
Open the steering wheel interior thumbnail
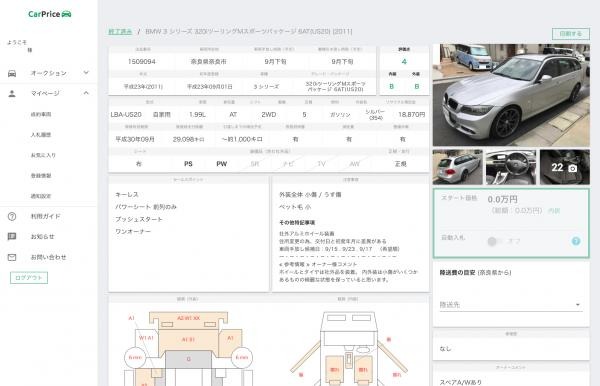[511, 167]
